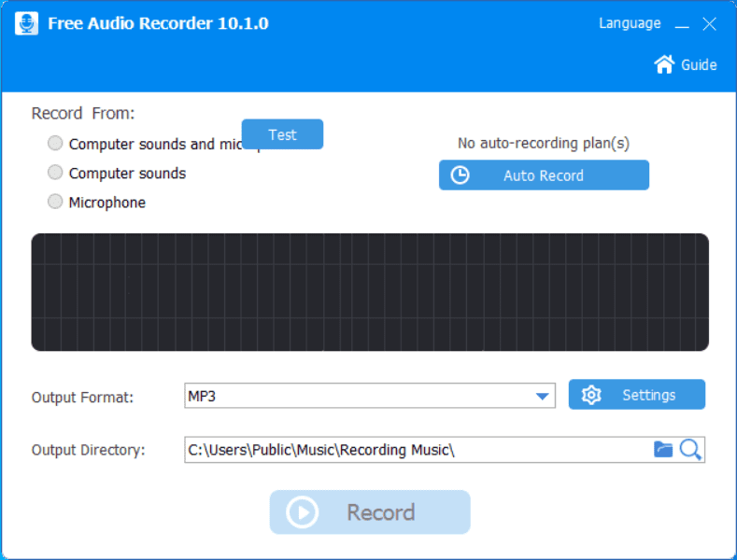This screenshot has width=737, height=560.
Task: Choose the Microphone radio button
Action: click(56, 202)
